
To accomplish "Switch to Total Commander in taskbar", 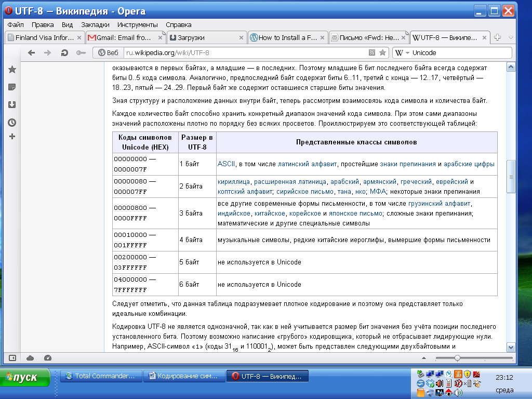I will click(x=101, y=376).
